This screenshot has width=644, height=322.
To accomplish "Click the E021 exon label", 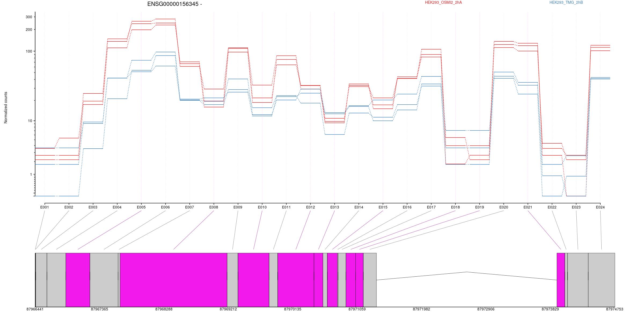I will pyautogui.click(x=528, y=207).
